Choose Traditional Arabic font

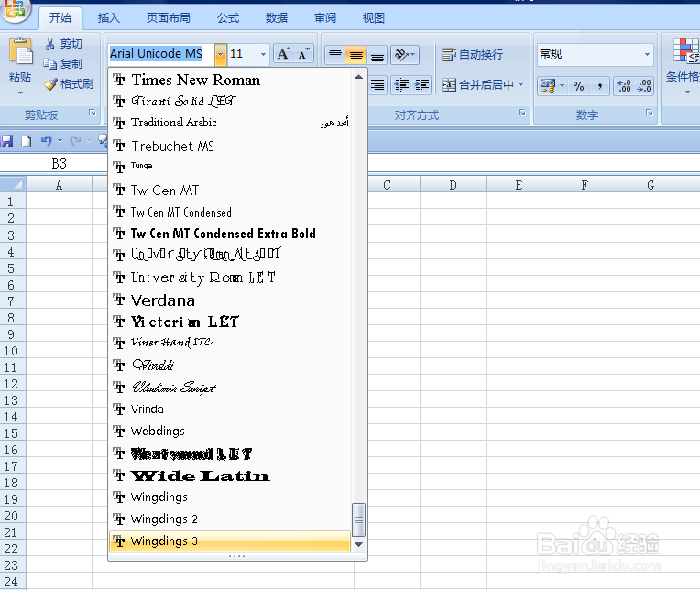click(230, 122)
